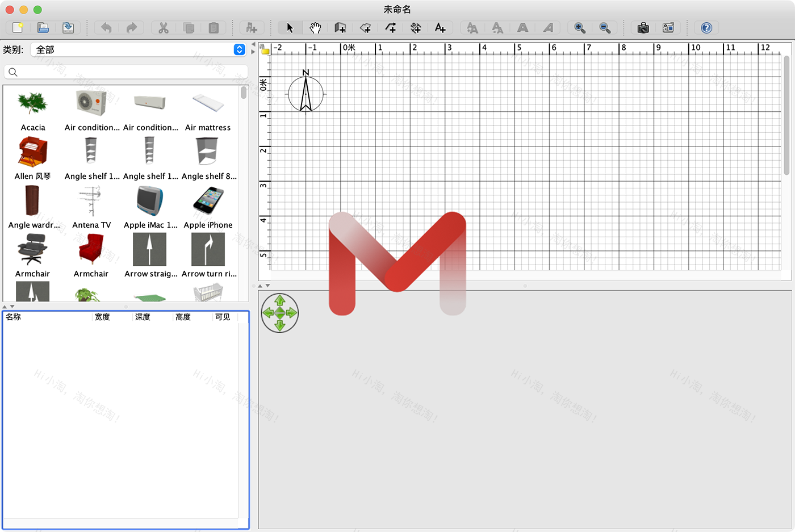Screen dimensions: 795x532
Task: Collapse plan using splitter up arrow above 3D view
Action: [261, 286]
